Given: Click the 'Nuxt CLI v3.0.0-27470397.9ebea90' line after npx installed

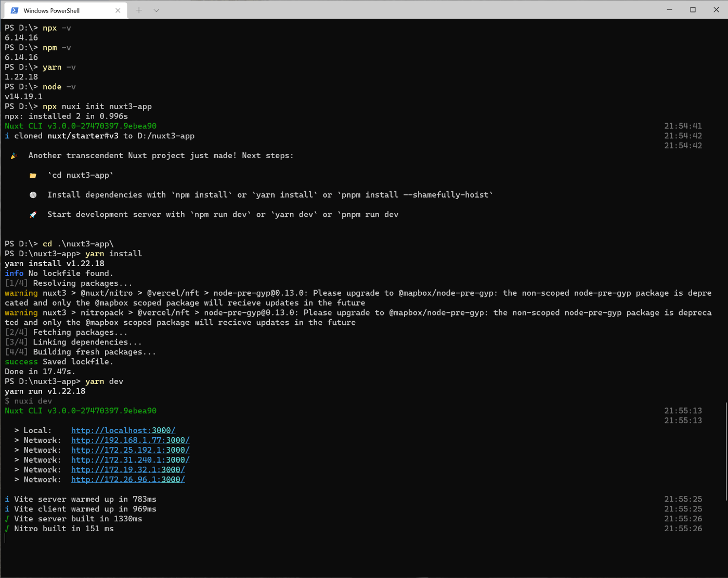Looking at the screenshot, I should (81, 126).
